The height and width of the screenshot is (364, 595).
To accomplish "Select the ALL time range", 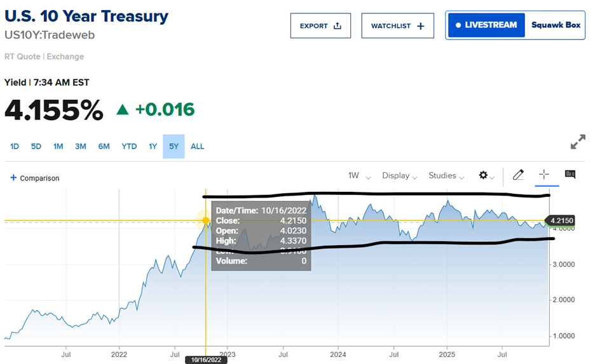I will coord(198,146).
